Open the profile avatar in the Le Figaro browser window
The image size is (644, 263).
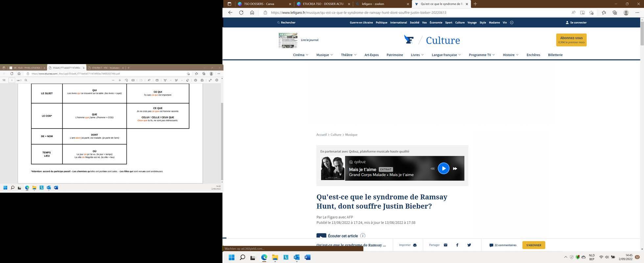pos(626,12)
